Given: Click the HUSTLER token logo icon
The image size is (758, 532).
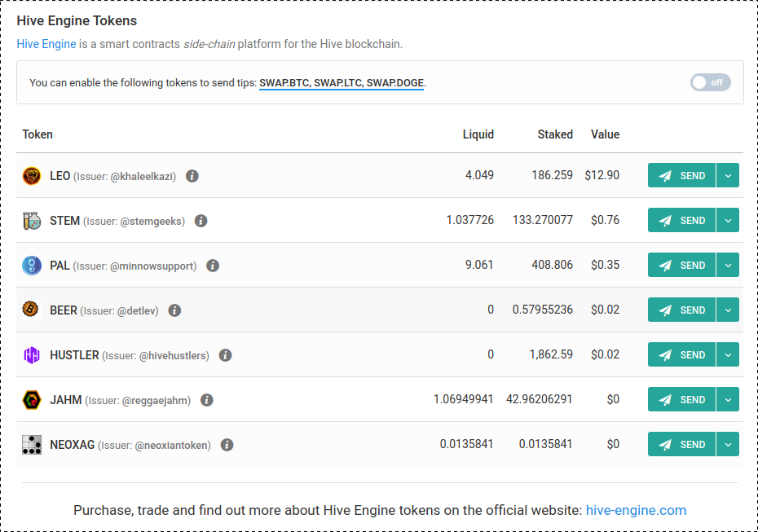Looking at the screenshot, I should (32, 355).
